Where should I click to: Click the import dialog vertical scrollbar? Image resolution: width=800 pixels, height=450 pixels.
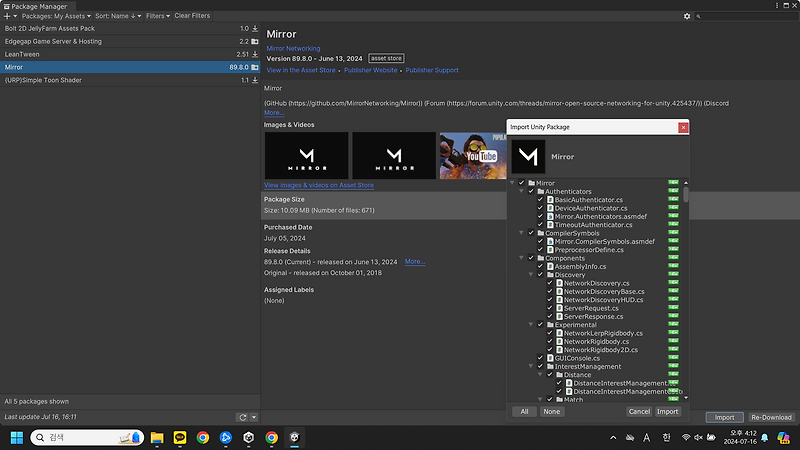686,192
